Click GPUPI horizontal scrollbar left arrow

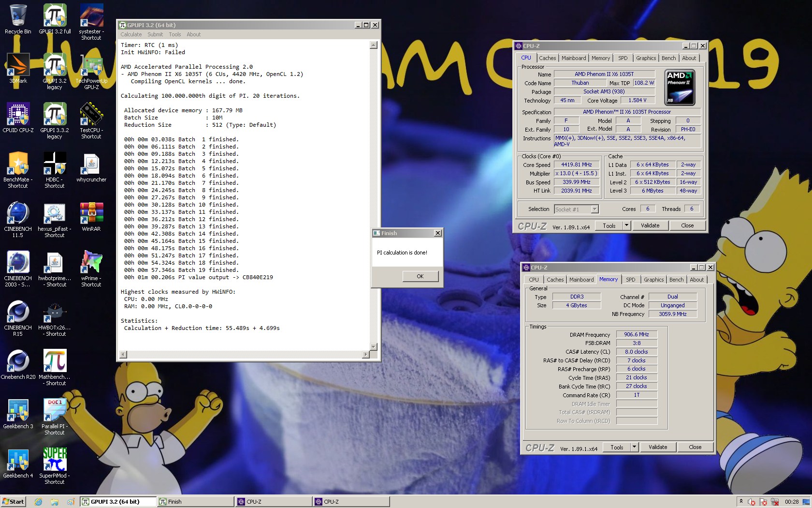pyautogui.click(x=123, y=355)
